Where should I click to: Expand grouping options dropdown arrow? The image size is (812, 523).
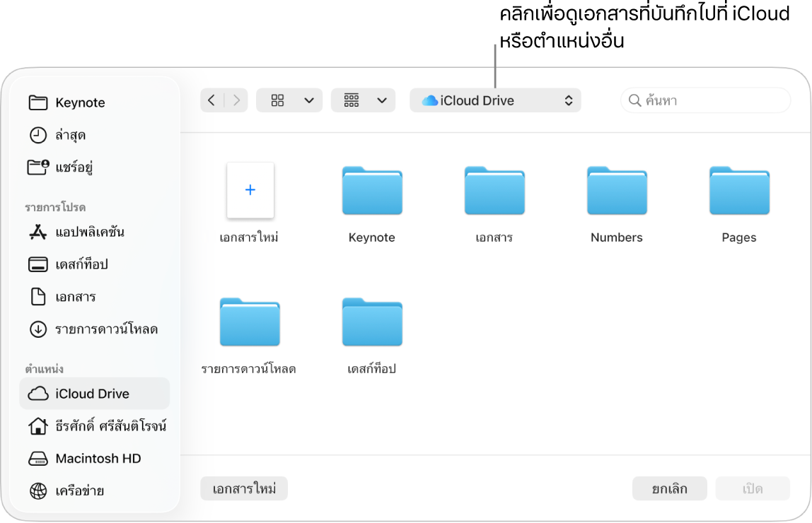[x=382, y=100]
